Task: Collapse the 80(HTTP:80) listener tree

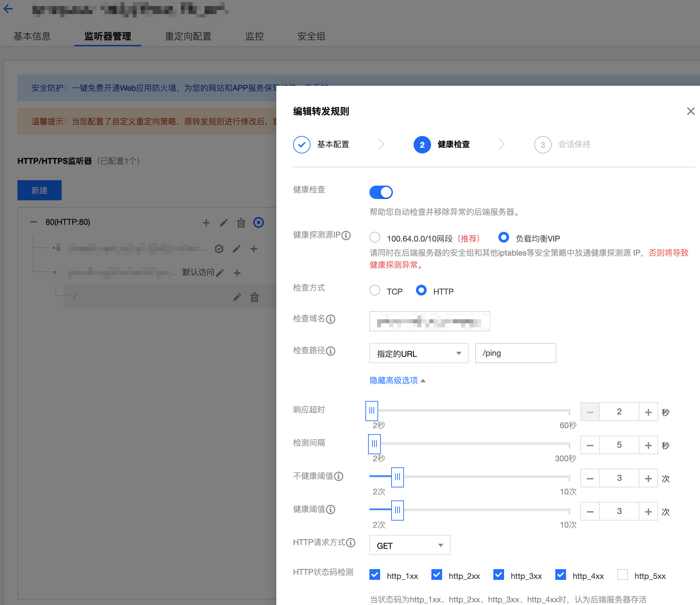Action: (33, 222)
